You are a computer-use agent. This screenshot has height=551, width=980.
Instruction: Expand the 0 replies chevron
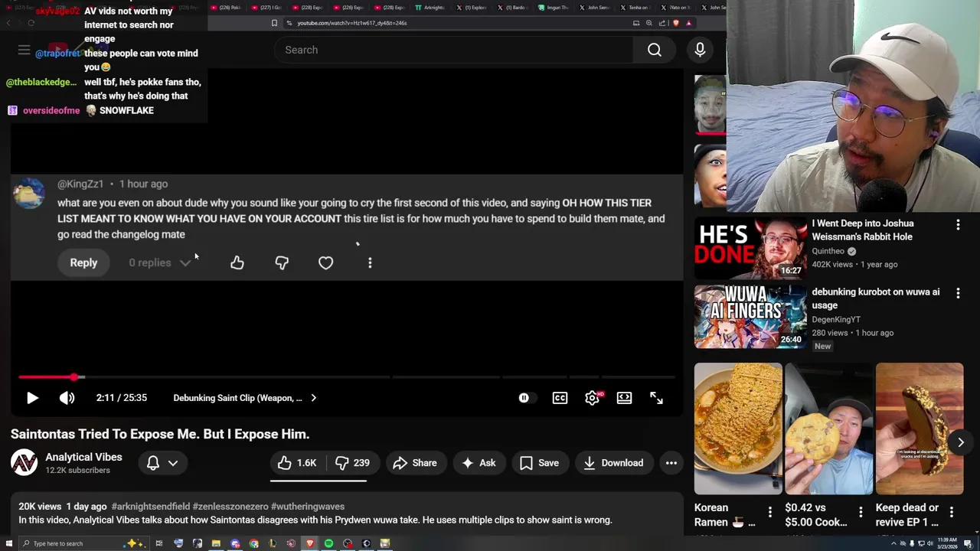185,262
